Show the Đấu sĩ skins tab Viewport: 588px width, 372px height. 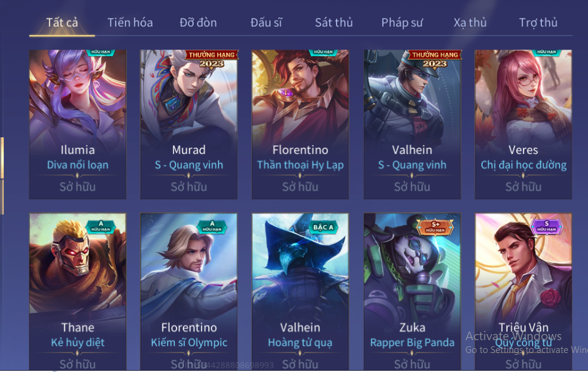(x=266, y=23)
